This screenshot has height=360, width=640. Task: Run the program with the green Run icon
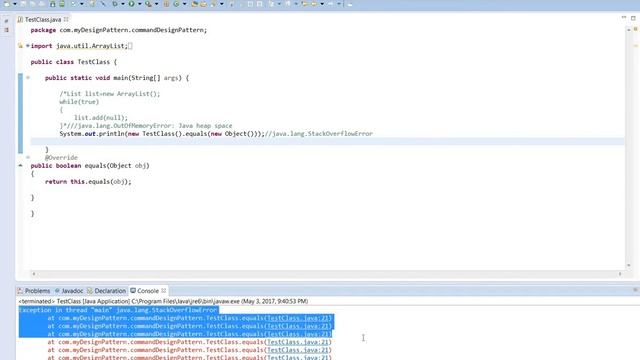pos(131,4)
